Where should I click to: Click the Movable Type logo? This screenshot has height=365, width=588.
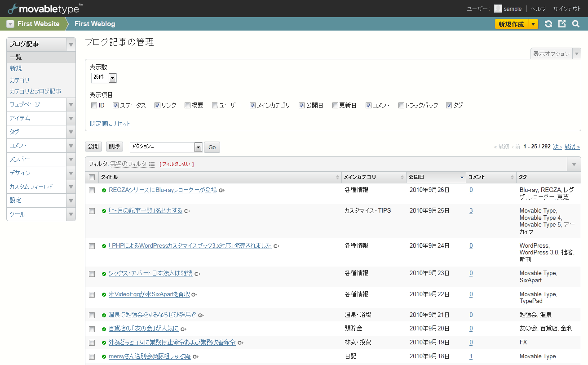45,8
